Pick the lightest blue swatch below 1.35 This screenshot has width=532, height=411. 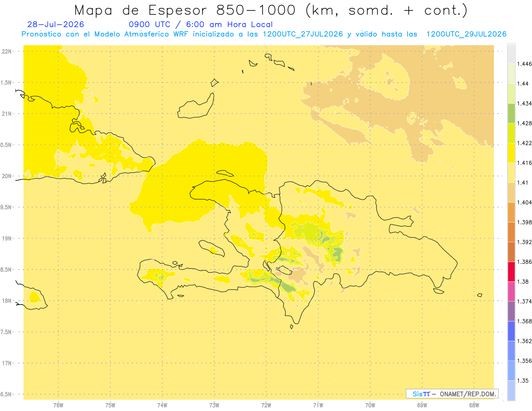point(511,391)
